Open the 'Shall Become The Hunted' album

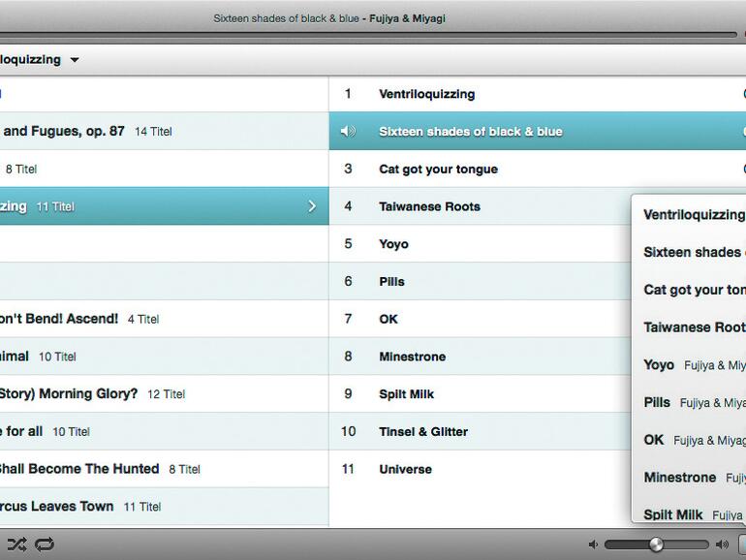point(164,469)
